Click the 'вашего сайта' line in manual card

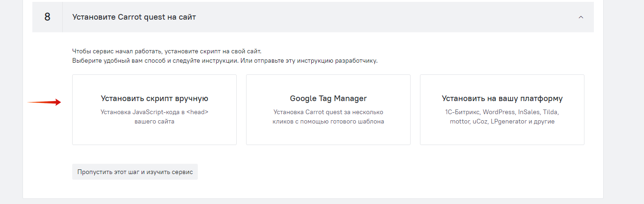[154, 121]
